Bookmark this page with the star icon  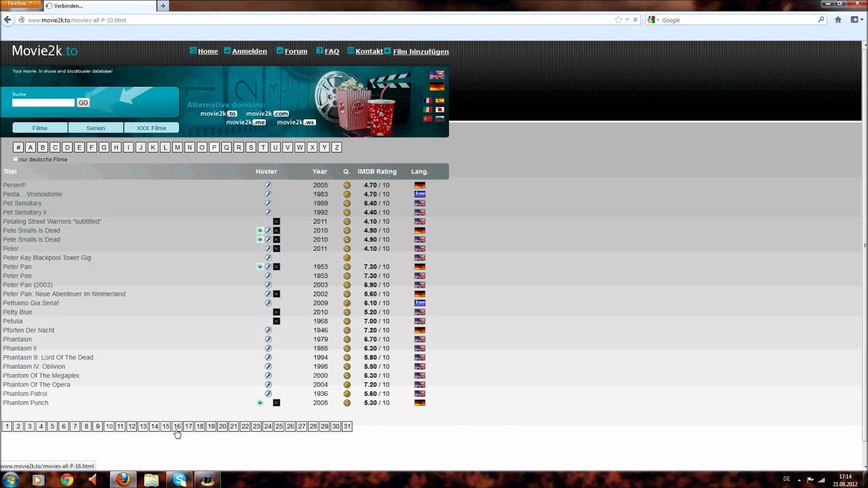tap(618, 20)
